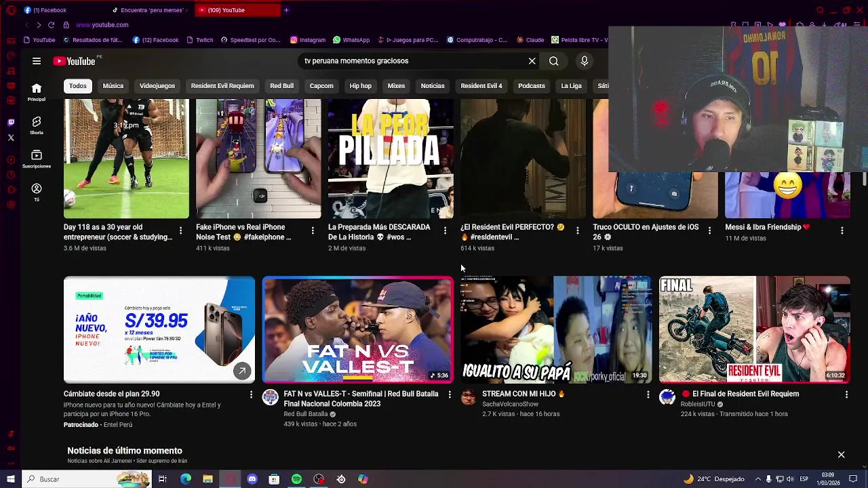Screen dimensions: 868x488
Task: Click the Windows taskbar Buscar search box
Action: click(87, 479)
